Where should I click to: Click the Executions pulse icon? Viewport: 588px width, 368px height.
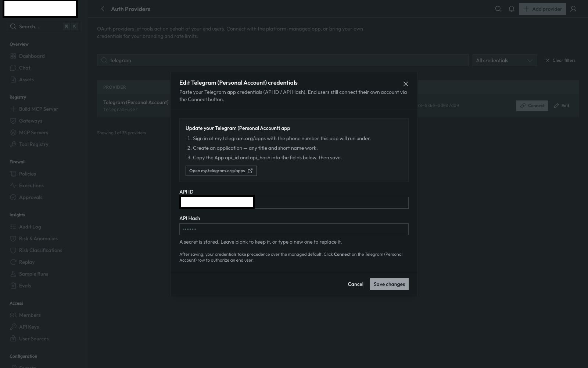[13, 185]
